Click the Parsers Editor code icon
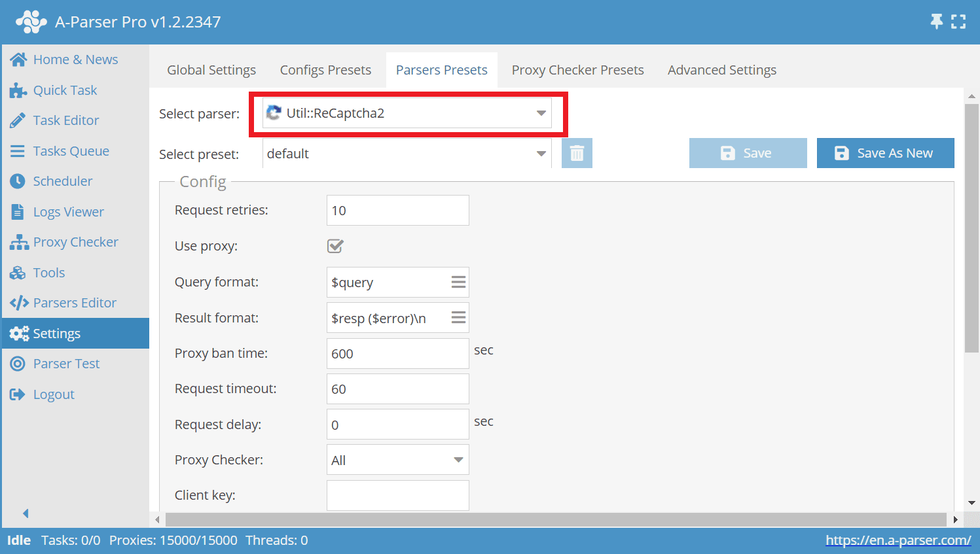 [19, 303]
